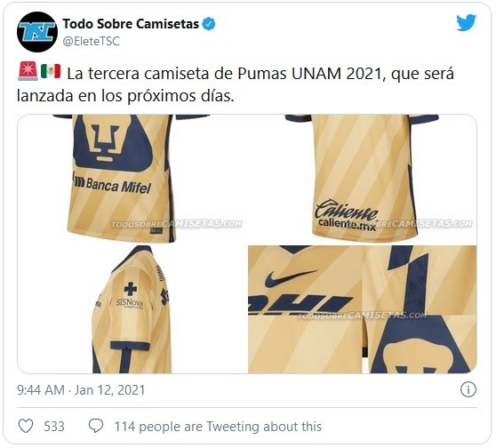
Task: View the front jersey Banca Mifel photo
Action: 132,179
